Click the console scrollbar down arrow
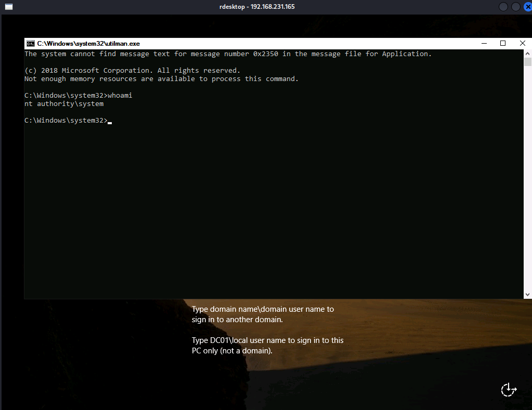The image size is (532, 410). click(527, 294)
